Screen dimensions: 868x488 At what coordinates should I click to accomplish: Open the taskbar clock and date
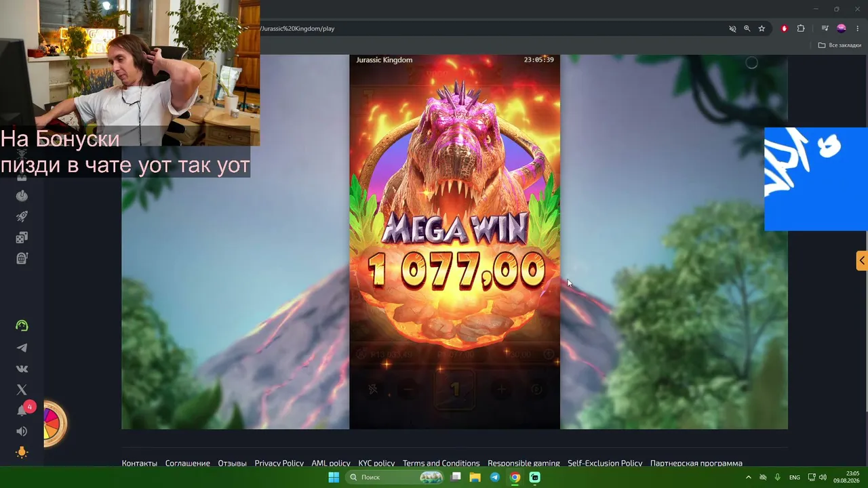pyautogui.click(x=846, y=477)
